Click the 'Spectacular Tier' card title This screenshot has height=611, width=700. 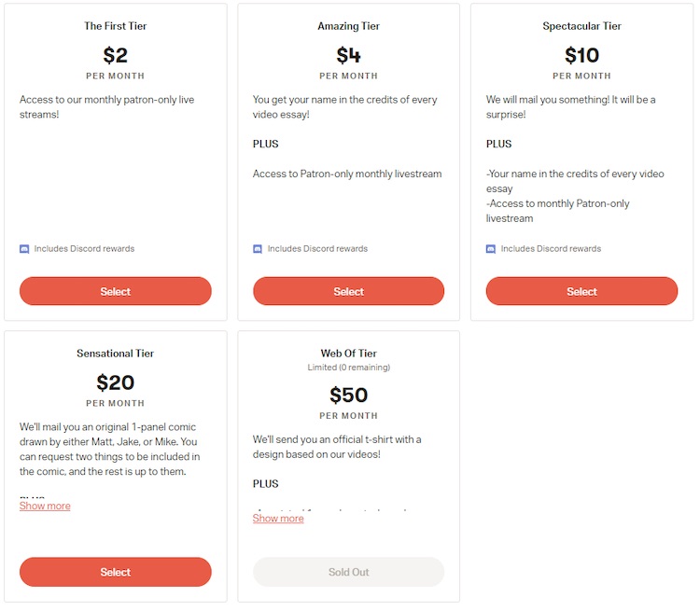coord(581,26)
